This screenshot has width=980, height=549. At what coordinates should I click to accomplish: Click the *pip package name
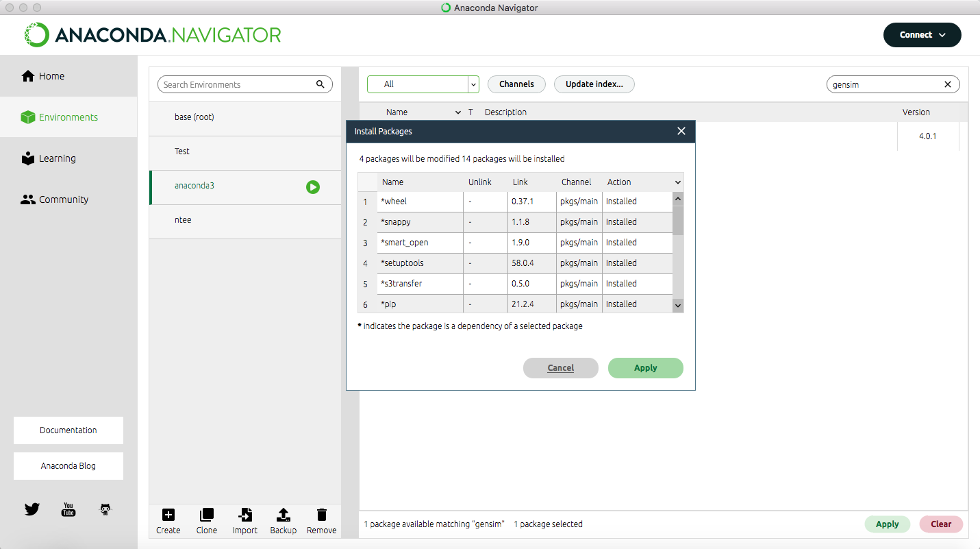click(x=388, y=304)
